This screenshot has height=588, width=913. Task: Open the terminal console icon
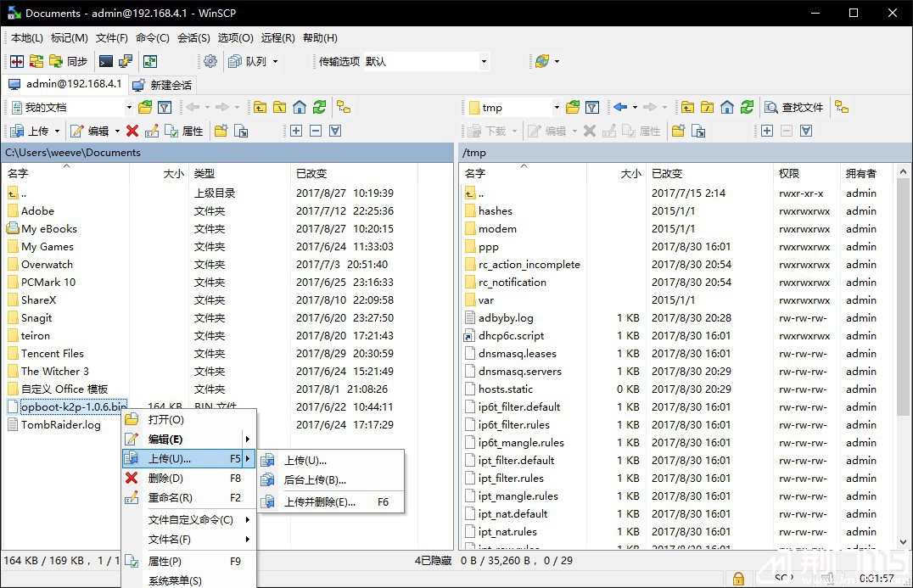[106, 61]
